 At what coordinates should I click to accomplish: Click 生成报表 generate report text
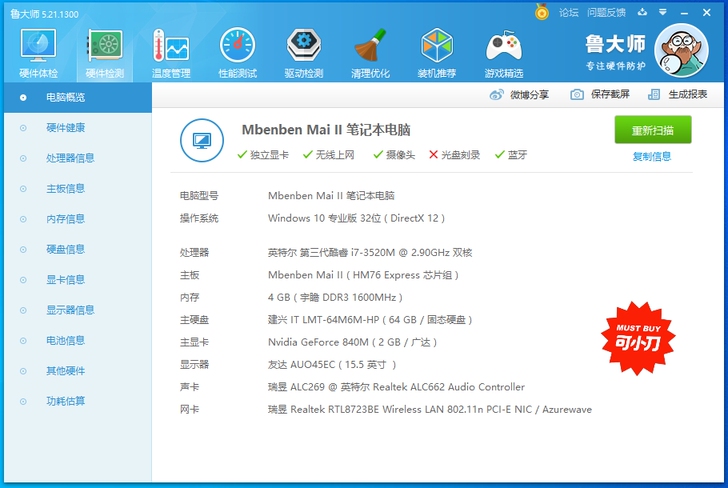(x=688, y=95)
